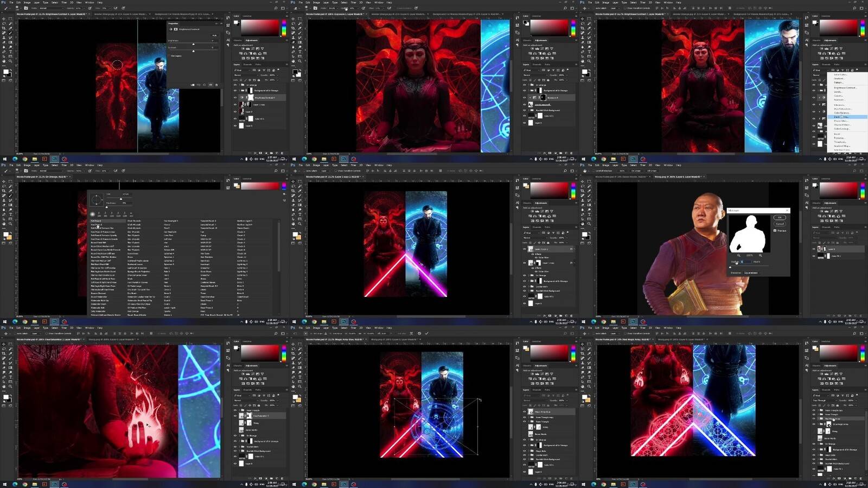Toggle the Preview checkbox in the Minimum dialog

point(775,231)
